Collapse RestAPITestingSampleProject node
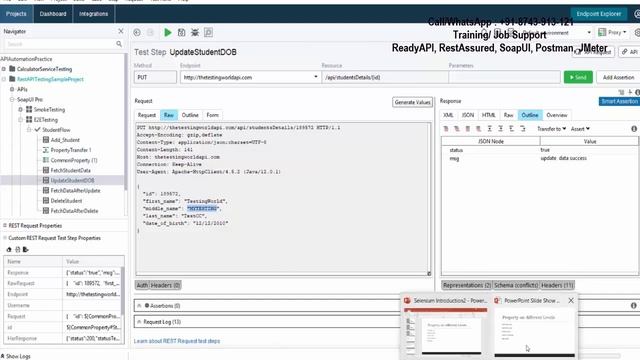This screenshot has width=640, height=360. (x=4, y=79)
